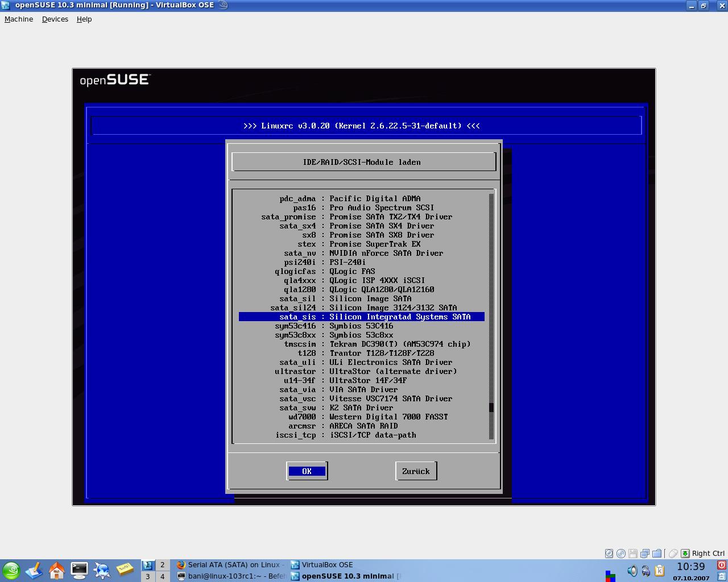
Task: Go back with the Zurück button
Action: pos(416,471)
